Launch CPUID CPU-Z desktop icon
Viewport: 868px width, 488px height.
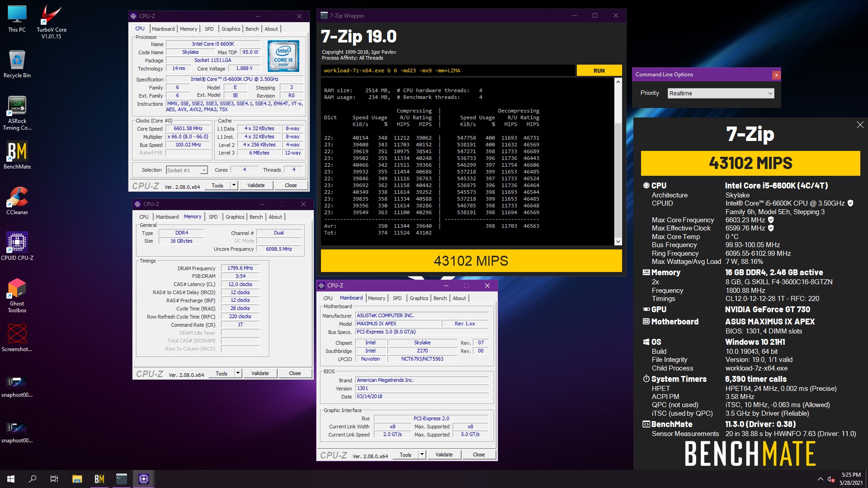(17, 246)
